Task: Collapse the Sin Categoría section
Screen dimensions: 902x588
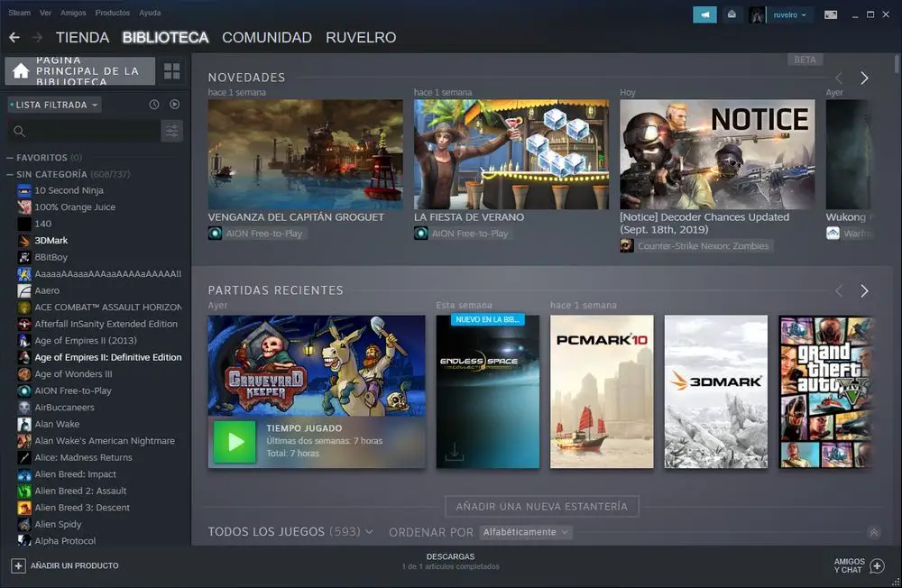Action: tap(10, 174)
